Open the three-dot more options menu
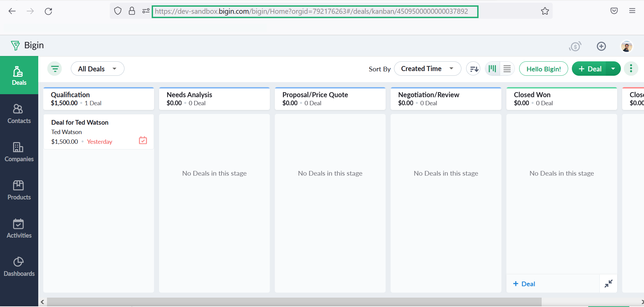This screenshot has width=644, height=307. click(631, 69)
